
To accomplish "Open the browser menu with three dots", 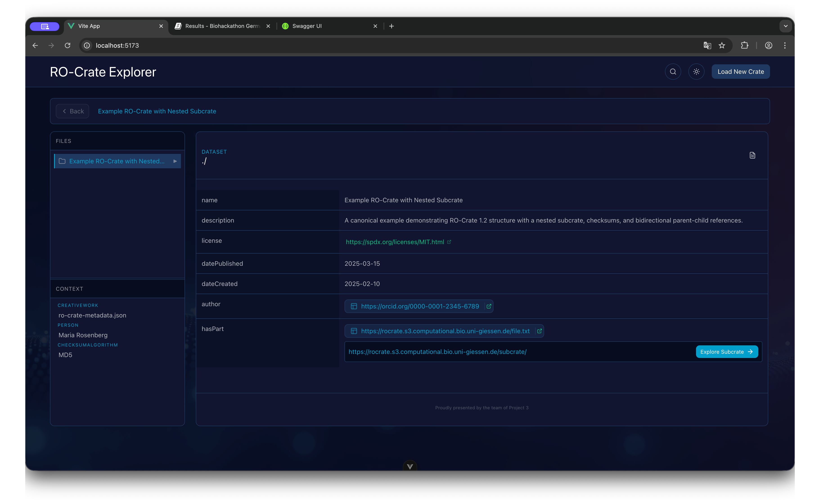I will pos(785,45).
